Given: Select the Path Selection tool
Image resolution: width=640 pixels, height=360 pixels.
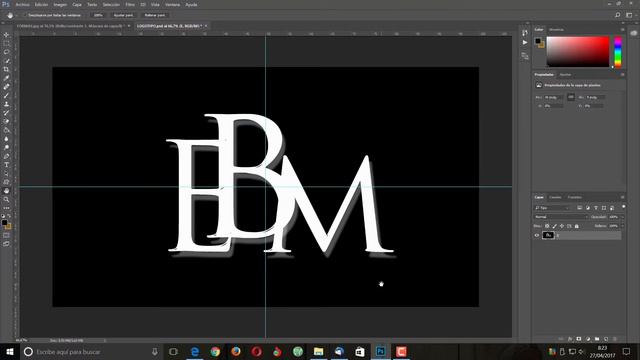Looking at the screenshot, I should tap(6, 173).
